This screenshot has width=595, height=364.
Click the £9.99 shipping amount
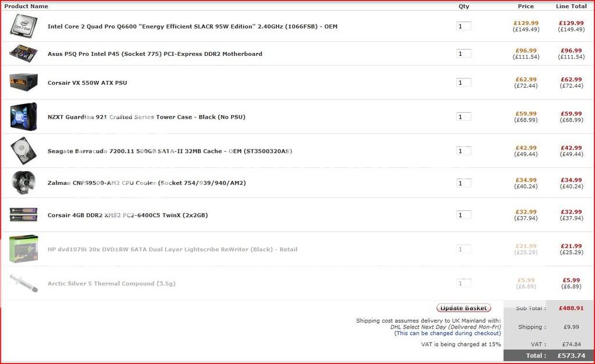click(x=571, y=327)
